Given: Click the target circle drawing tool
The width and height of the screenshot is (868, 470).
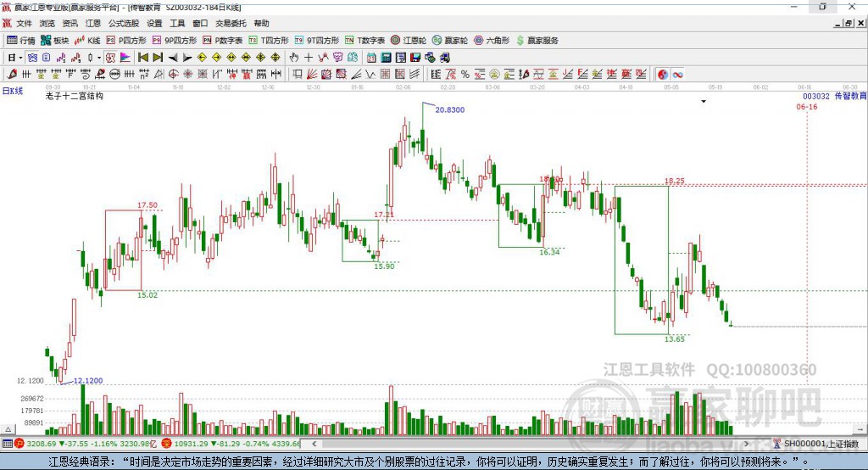Looking at the screenshot, I should click(173, 75).
